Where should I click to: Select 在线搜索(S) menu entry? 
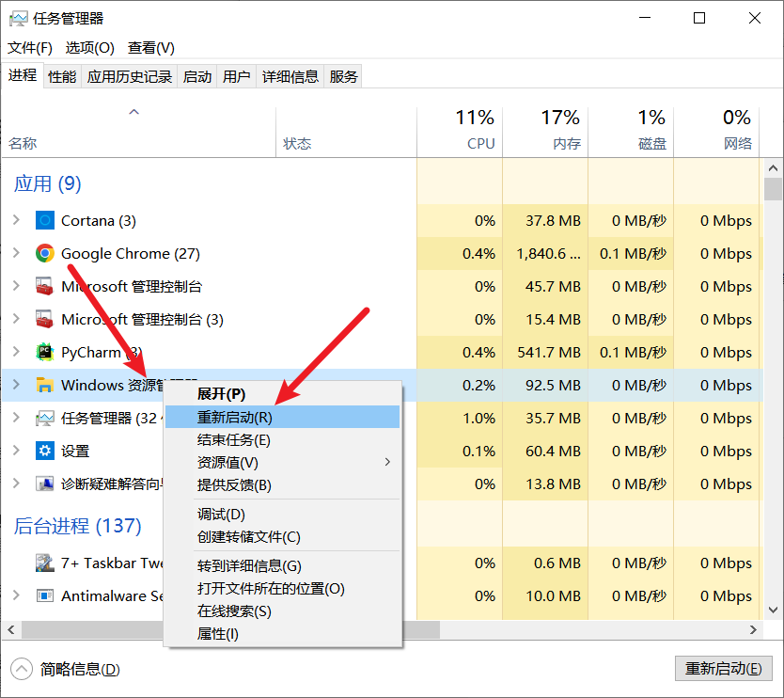(283, 611)
